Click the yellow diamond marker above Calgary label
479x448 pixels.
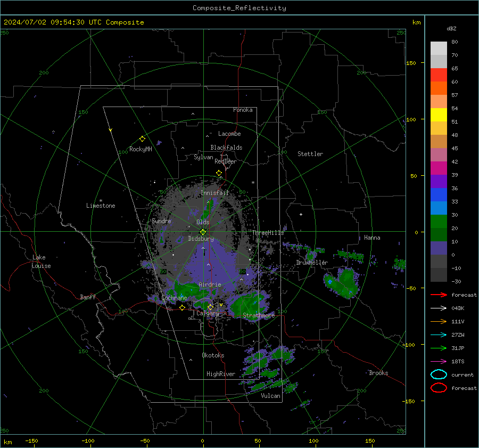coord(210,307)
